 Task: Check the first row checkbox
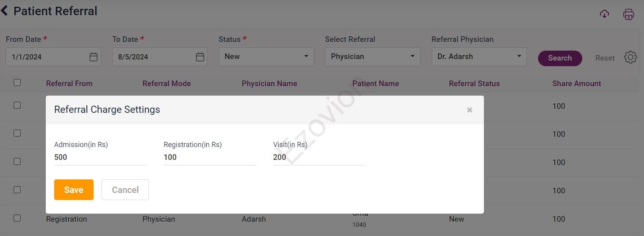[x=17, y=105]
